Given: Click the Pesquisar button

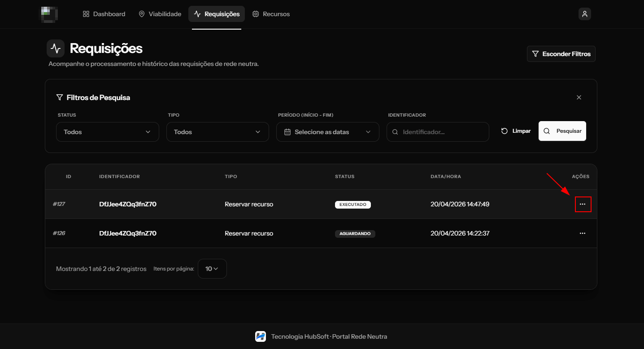Looking at the screenshot, I should (x=562, y=131).
